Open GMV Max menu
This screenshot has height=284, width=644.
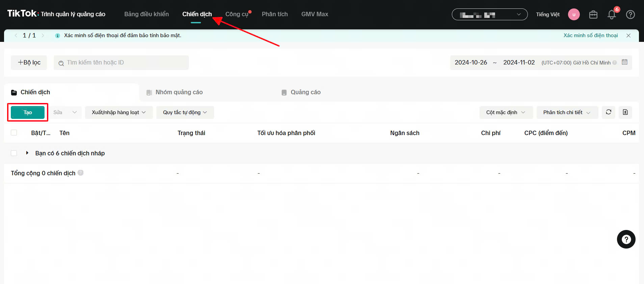click(x=315, y=14)
